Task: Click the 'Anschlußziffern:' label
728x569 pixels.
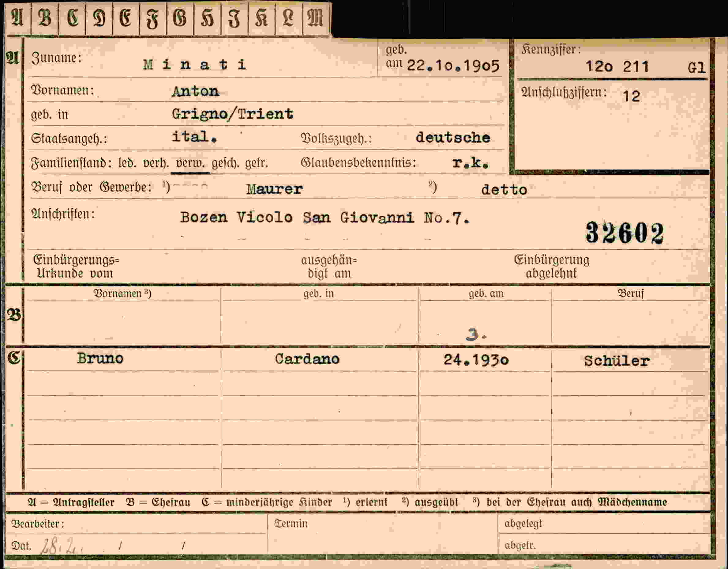Action: [564, 93]
